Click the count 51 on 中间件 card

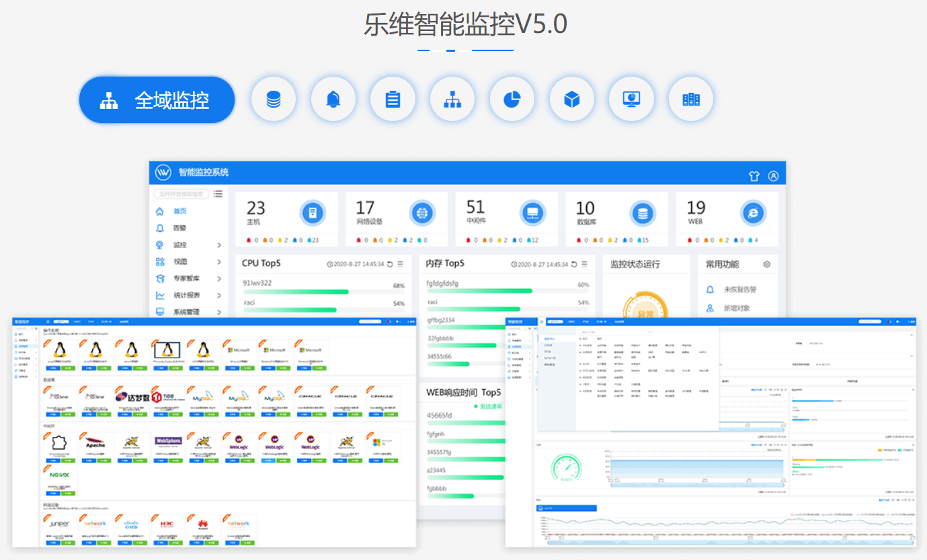click(x=475, y=208)
